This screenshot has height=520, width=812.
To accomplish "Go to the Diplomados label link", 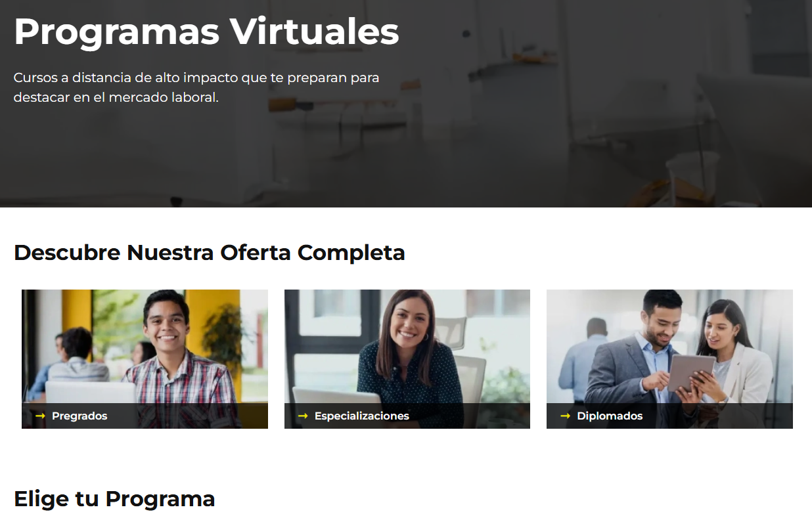I will pos(610,416).
